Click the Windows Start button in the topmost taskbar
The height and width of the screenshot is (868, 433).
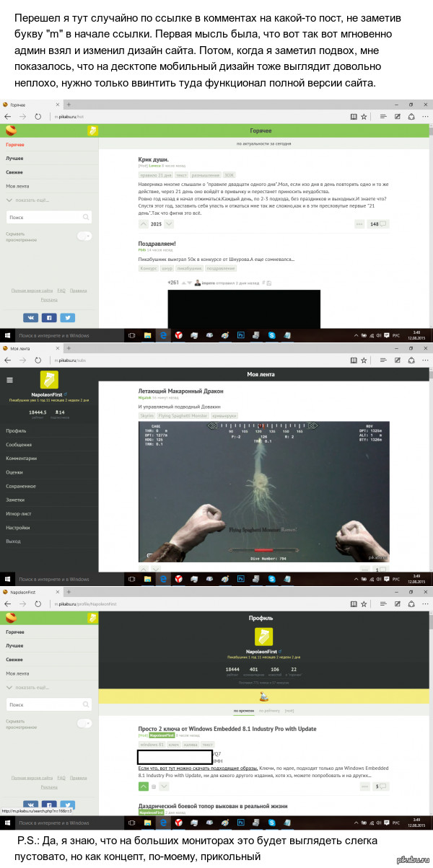click(8, 335)
